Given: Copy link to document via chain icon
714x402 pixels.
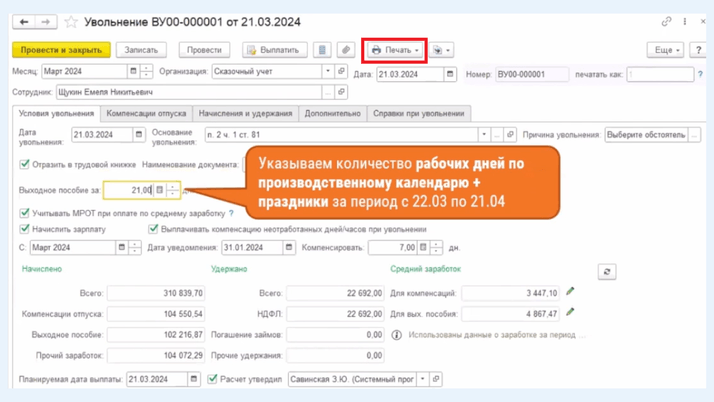Looking at the screenshot, I should click(x=667, y=21).
